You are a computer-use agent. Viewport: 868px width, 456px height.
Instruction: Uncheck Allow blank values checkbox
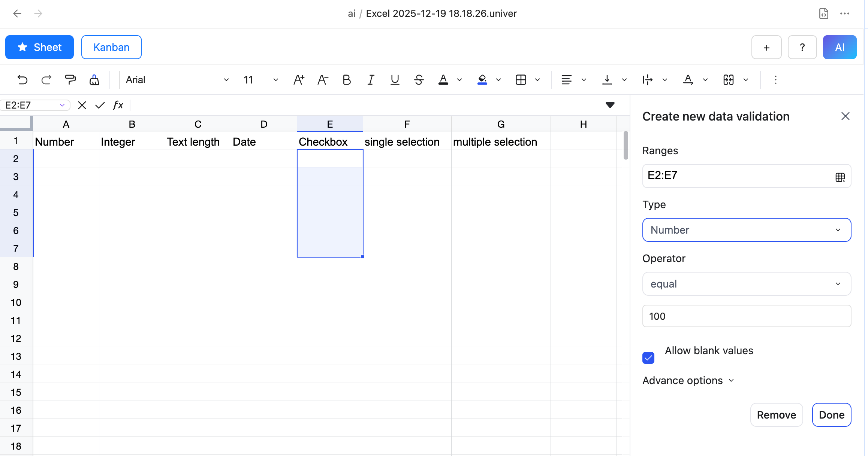coord(648,358)
